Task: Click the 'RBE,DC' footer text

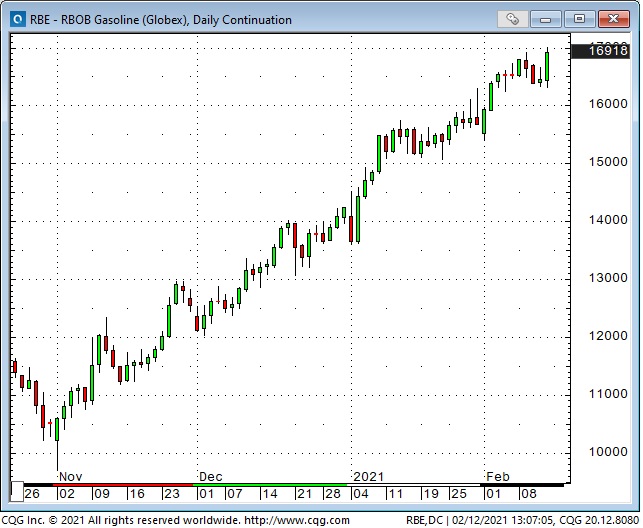Action: click(x=425, y=521)
